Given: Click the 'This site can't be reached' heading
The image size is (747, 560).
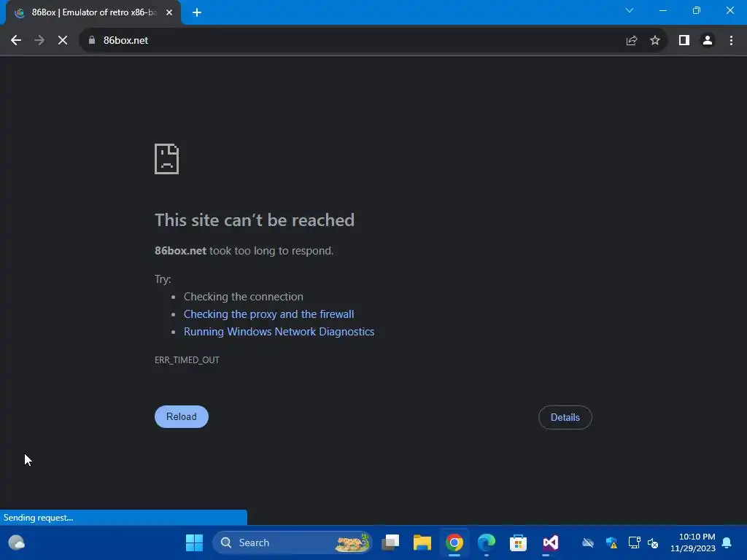Looking at the screenshot, I should pyautogui.click(x=255, y=220).
